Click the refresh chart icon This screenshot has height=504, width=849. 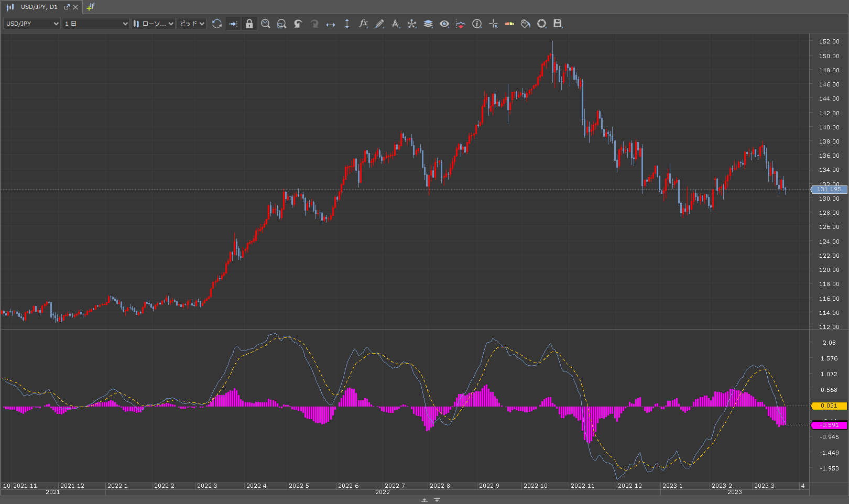pyautogui.click(x=217, y=24)
